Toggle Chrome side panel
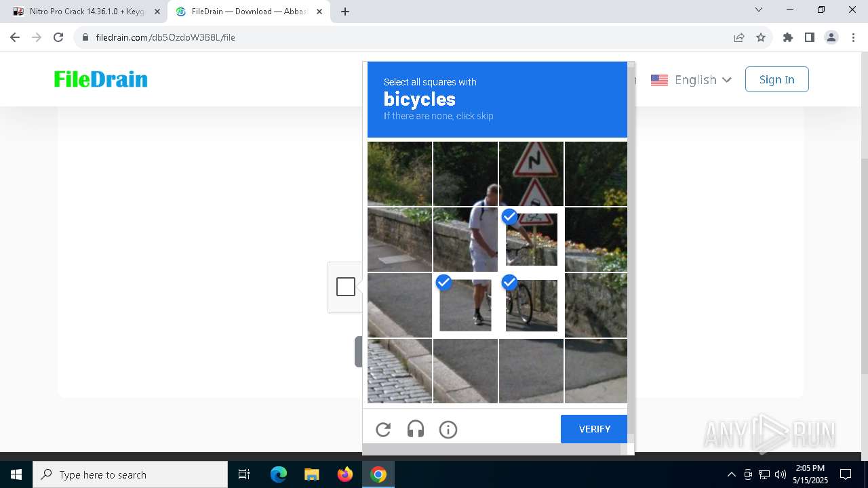Image resolution: width=868 pixels, height=488 pixels. point(810,37)
